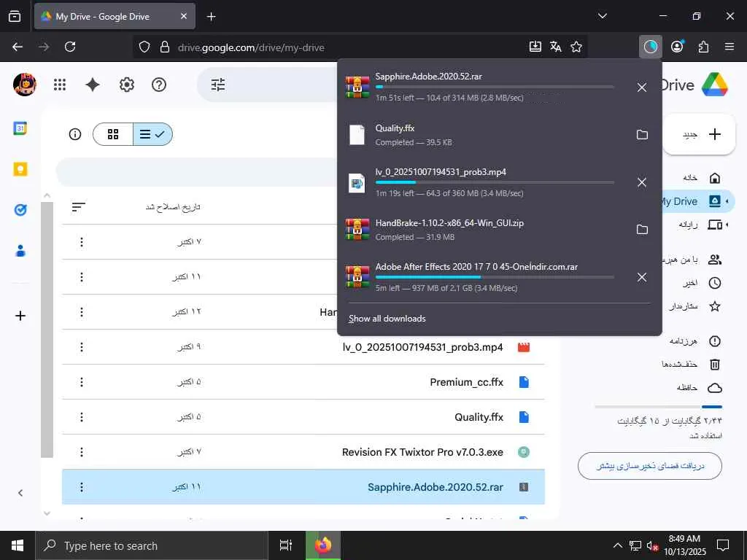Open the Firefox account icon

point(677,47)
